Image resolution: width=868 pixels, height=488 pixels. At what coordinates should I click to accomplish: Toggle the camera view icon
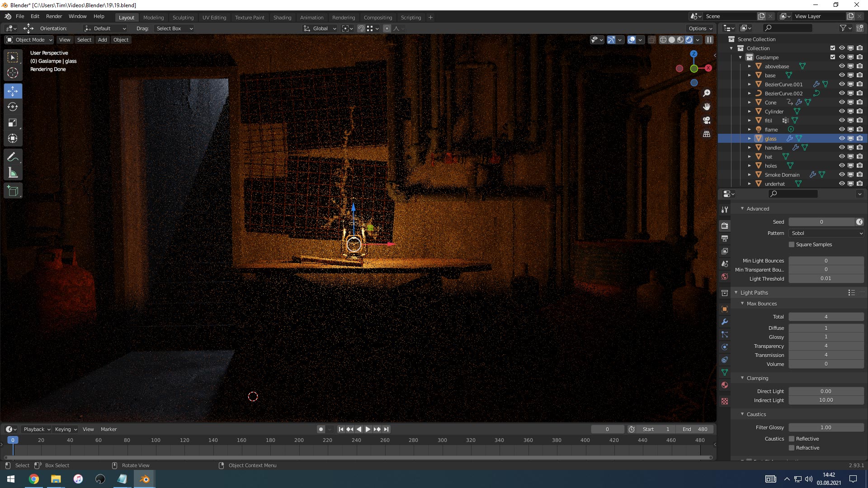pyautogui.click(x=707, y=120)
